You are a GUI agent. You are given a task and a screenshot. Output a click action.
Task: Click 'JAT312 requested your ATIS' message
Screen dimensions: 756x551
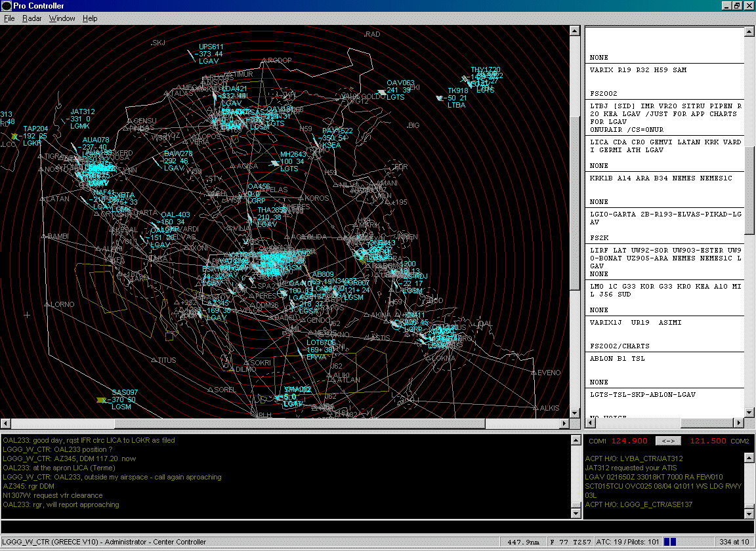tap(631, 468)
